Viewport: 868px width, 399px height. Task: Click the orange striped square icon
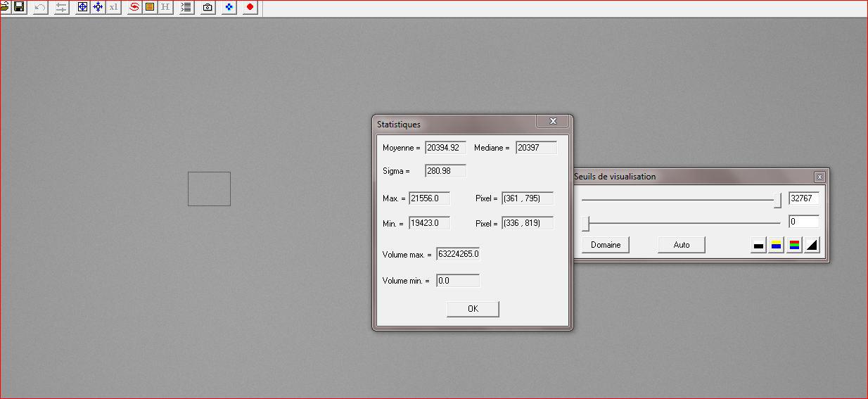point(150,7)
